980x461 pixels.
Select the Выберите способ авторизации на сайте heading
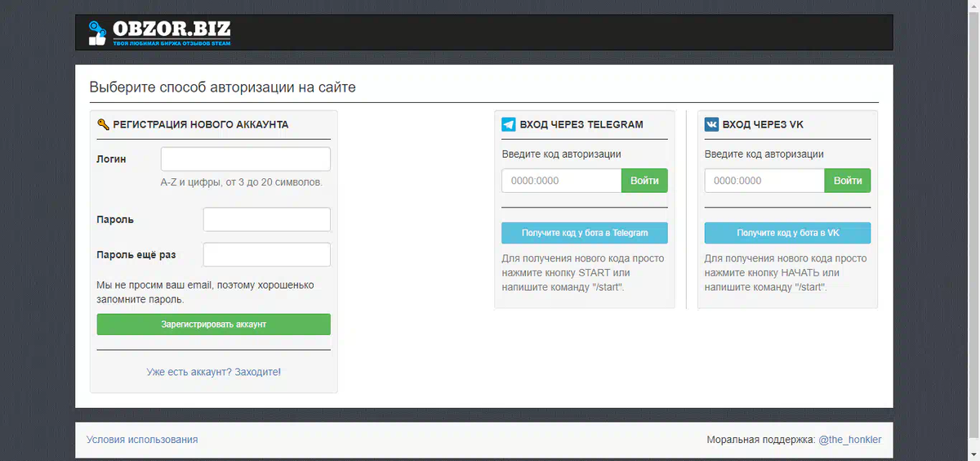(x=223, y=87)
